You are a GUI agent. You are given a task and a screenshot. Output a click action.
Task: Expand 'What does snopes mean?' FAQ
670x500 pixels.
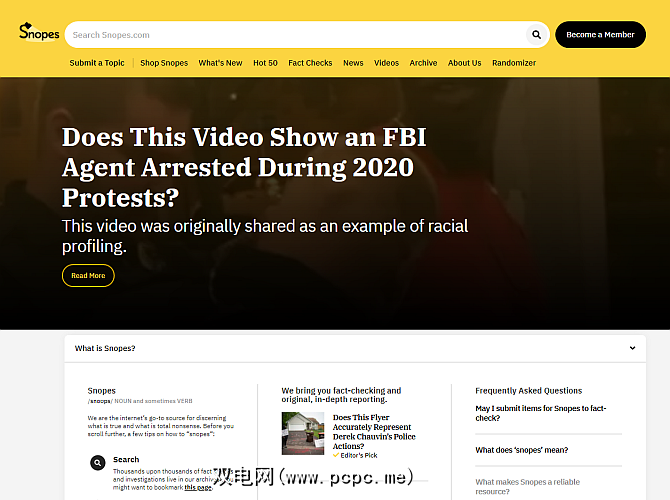(522, 450)
